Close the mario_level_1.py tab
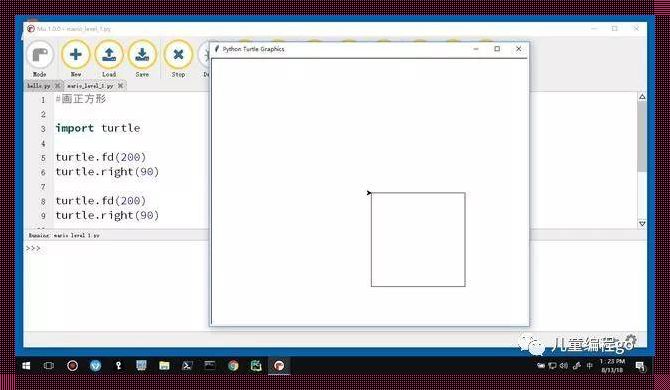The width and height of the screenshot is (670, 390). click(x=120, y=86)
